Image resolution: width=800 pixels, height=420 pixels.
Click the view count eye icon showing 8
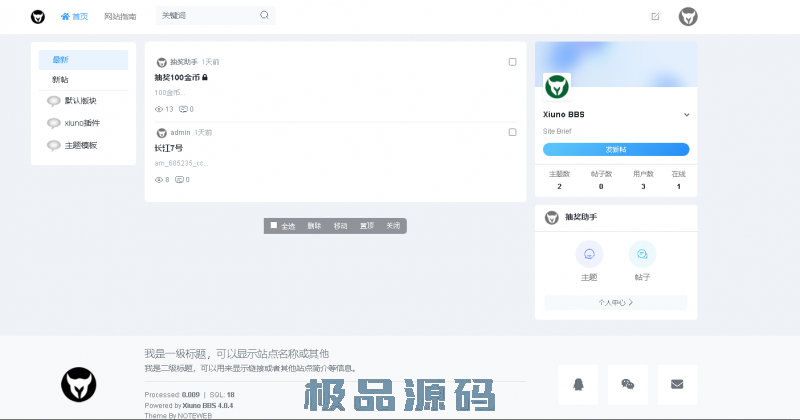[159, 180]
